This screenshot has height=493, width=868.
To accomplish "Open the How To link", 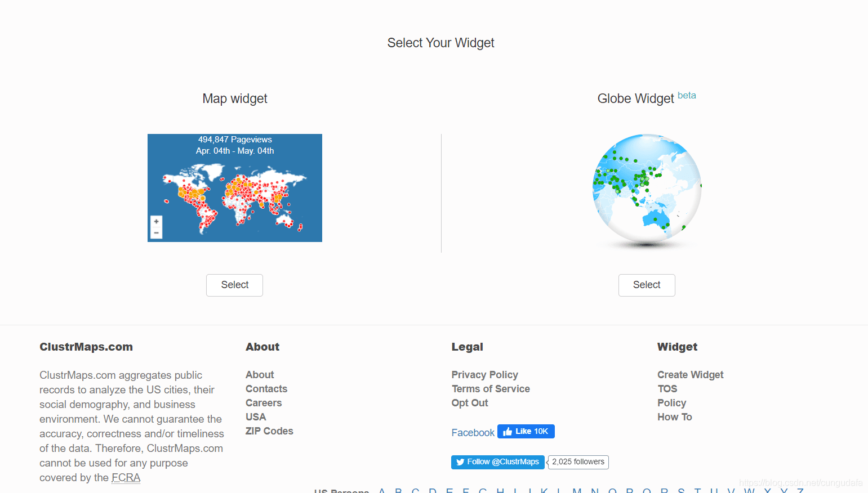I will coord(674,417).
